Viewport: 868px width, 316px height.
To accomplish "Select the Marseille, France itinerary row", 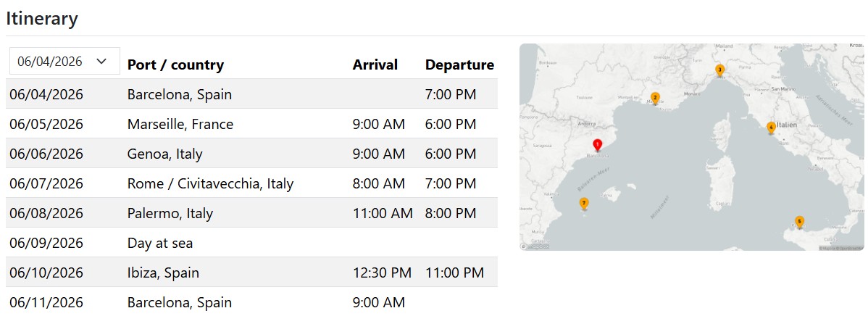I will [x=180, y=124].
